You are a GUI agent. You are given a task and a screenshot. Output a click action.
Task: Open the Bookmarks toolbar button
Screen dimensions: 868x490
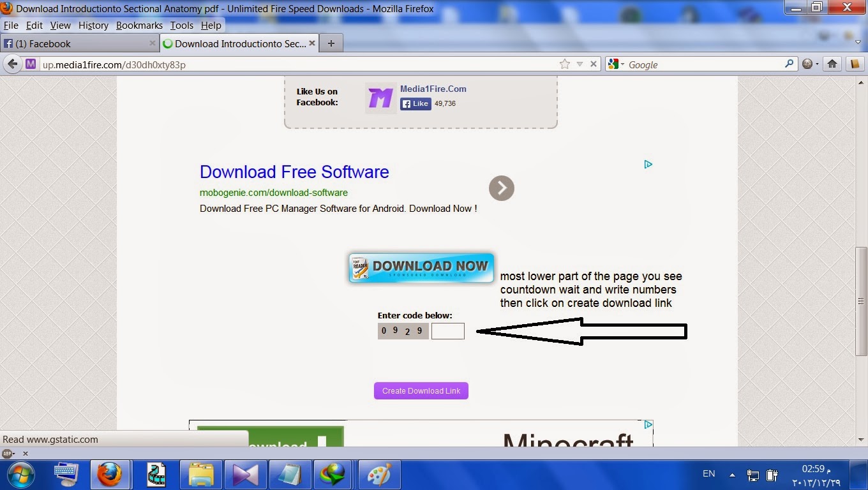[x=855, y=64]
